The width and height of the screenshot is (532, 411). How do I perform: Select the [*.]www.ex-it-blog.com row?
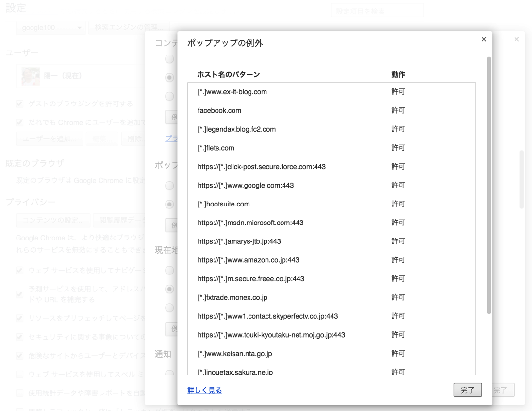click(332, 92)
